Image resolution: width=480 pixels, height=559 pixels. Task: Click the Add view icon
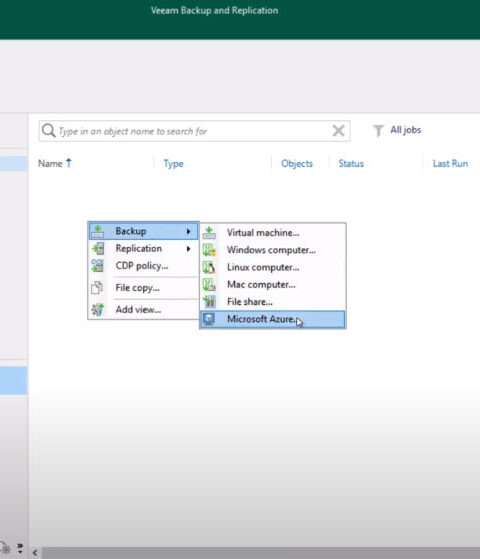click(97, 309)
